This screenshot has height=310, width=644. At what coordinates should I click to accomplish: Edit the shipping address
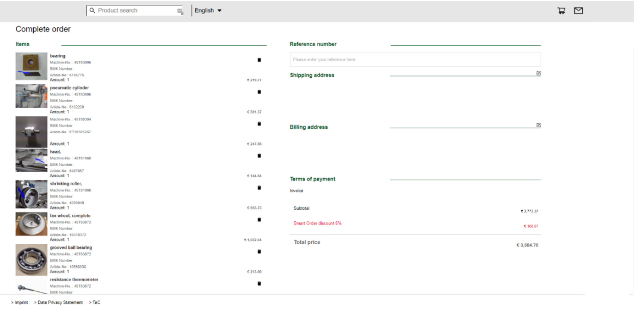[x=539, y=73]
